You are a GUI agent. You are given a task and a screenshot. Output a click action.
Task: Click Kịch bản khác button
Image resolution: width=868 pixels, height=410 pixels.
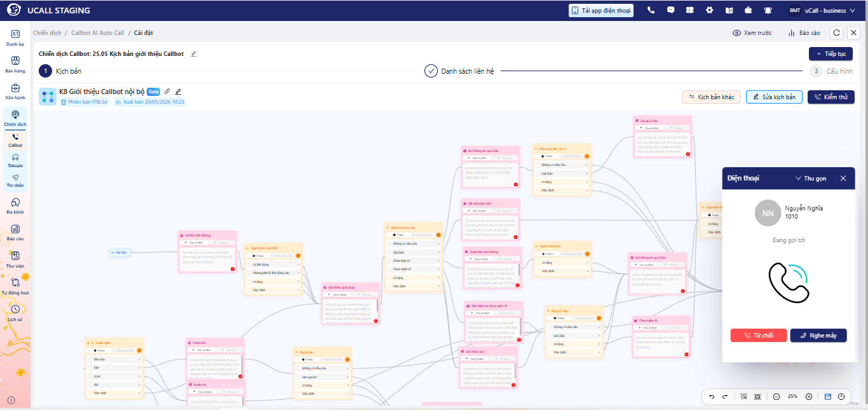pyautogui.click(x=711, y=97)
